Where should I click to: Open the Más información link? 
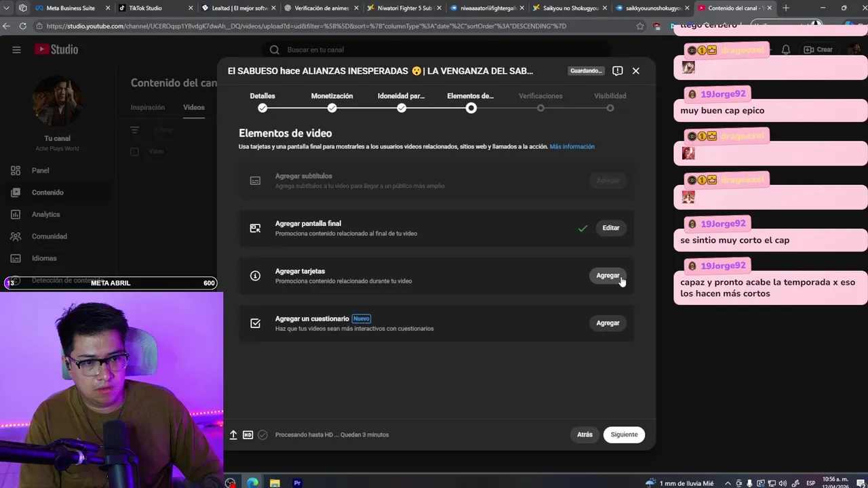coord(572,146)
